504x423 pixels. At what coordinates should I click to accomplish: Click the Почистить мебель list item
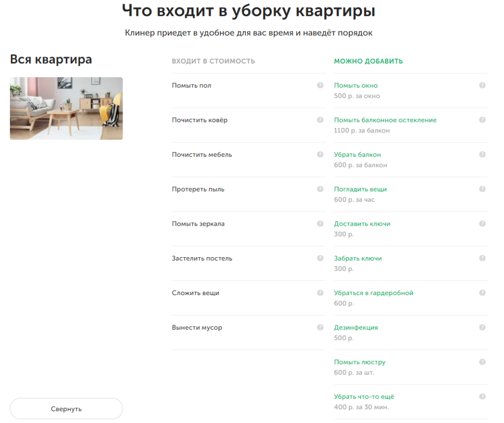tap(202, 155)
